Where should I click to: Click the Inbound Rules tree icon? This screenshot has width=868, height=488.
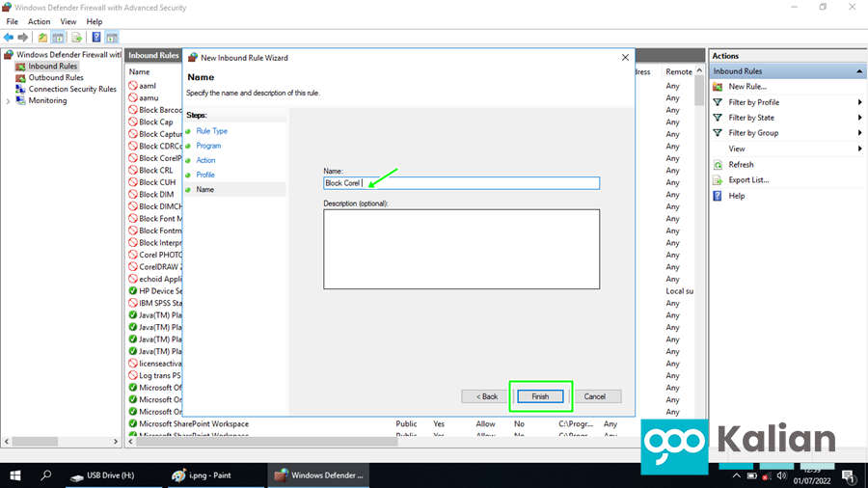(20, 67)
